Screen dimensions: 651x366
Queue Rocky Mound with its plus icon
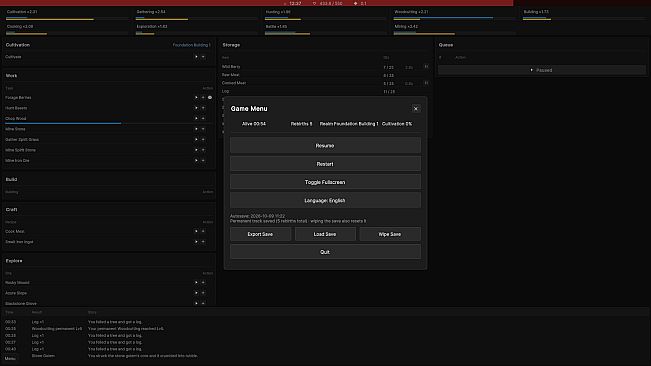203,283
